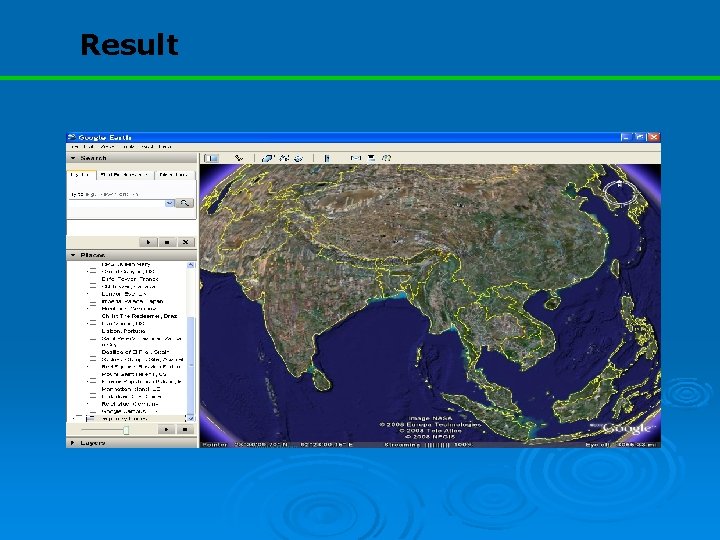
Task: Click the Add Placemark toolbar icon
Action: (238, 158)
